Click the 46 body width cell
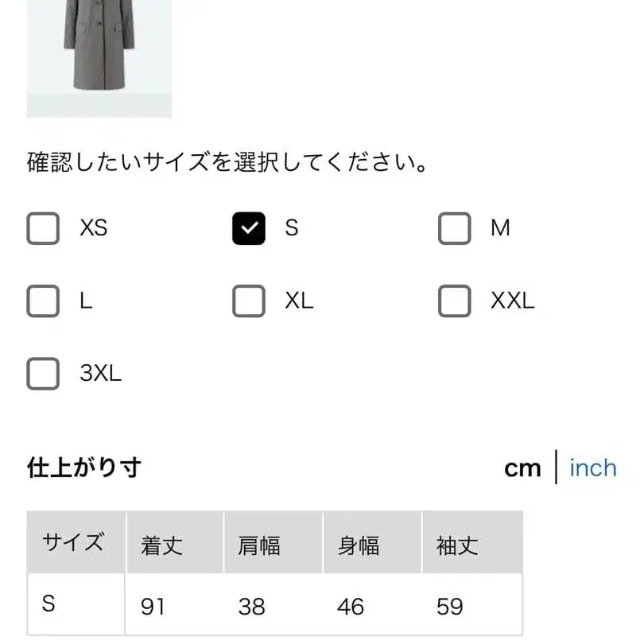Viewport: 644px width, 644px height. [x=351, y=607]
